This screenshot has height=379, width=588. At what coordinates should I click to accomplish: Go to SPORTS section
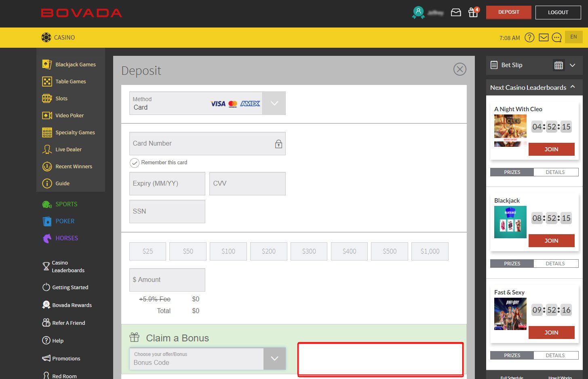pos(66,204)
